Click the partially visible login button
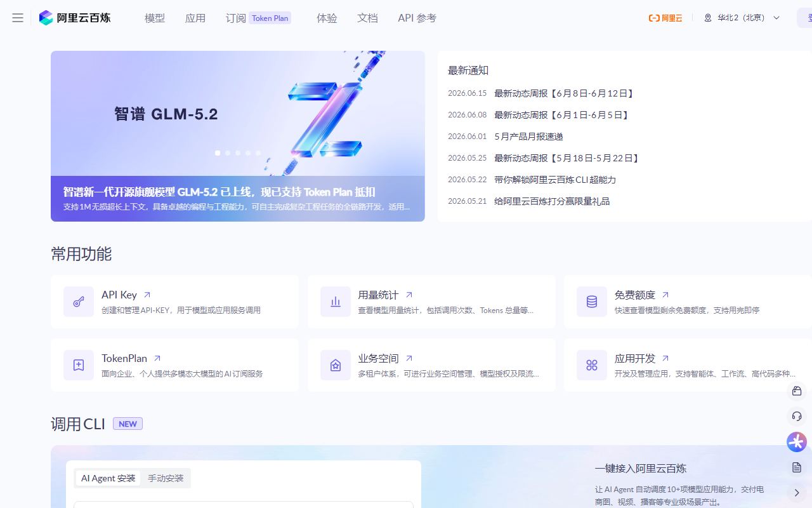Image resolution: width=812 pixels, height=508 pixels. pos(804,18)
